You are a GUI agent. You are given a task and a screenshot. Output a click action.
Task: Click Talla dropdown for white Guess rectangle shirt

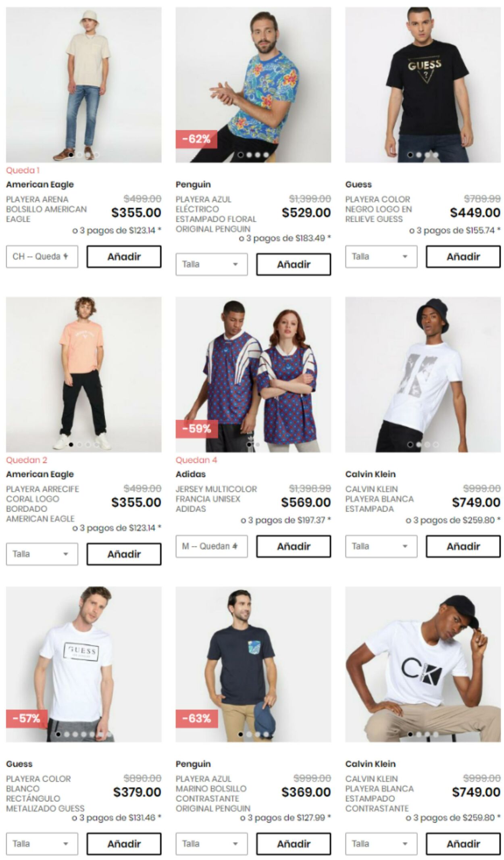tap(42, 844)
